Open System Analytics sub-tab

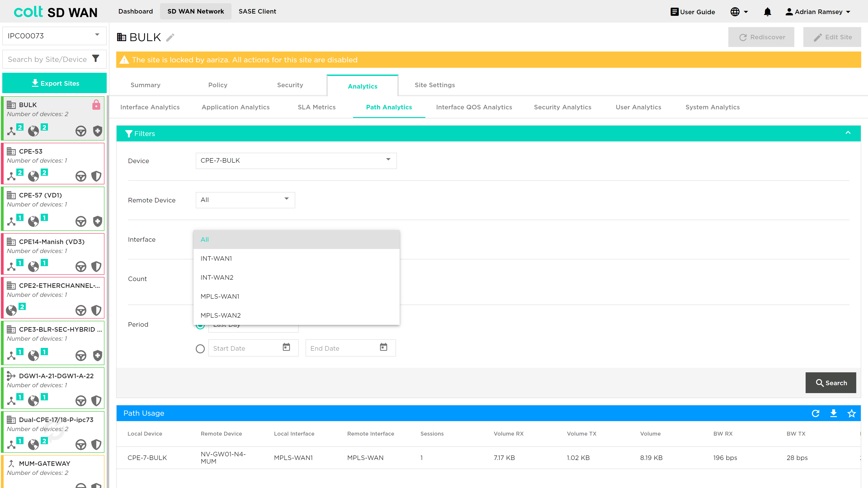tap(712, 107)
